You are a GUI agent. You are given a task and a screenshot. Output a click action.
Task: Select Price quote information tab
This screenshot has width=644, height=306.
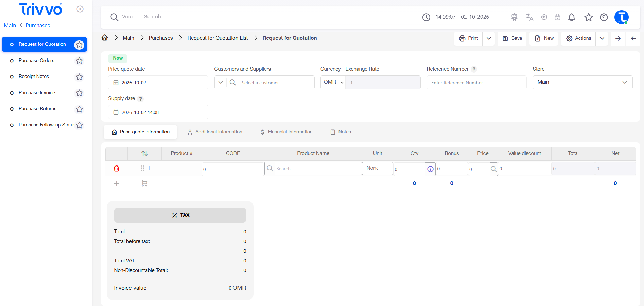pyautogui.click(x=140, y=132)
